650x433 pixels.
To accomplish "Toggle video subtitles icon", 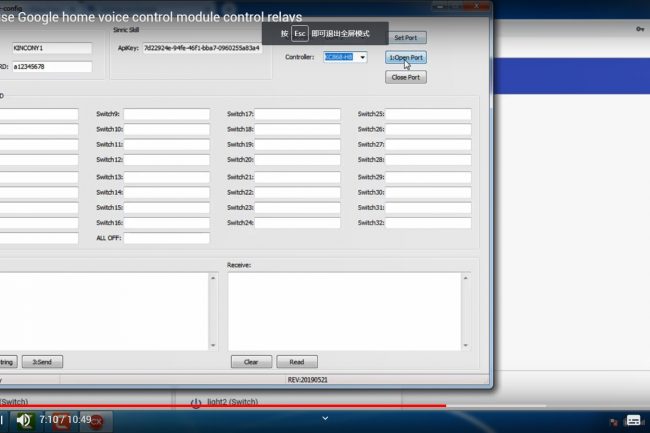I will 634,420.
